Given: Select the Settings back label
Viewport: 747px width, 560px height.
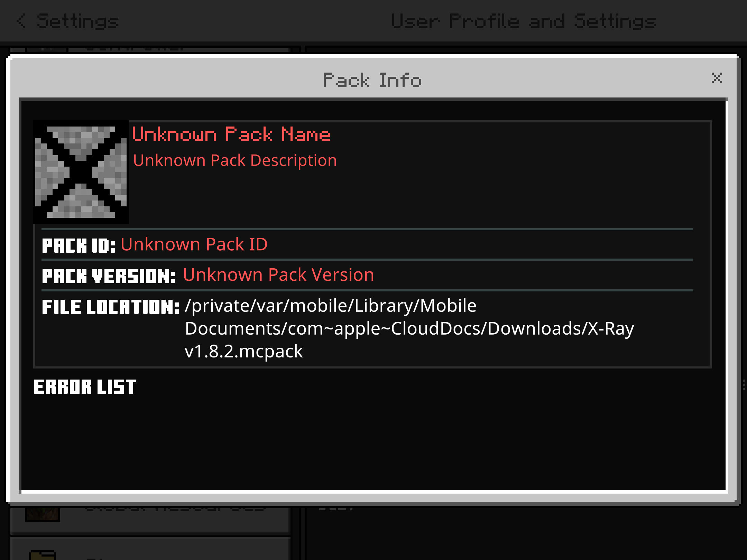Looking at the screenshot, I should [78, 21].
